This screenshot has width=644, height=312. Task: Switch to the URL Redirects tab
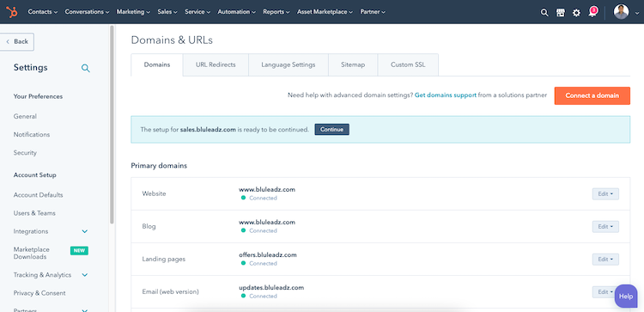[x=216, y=64]
